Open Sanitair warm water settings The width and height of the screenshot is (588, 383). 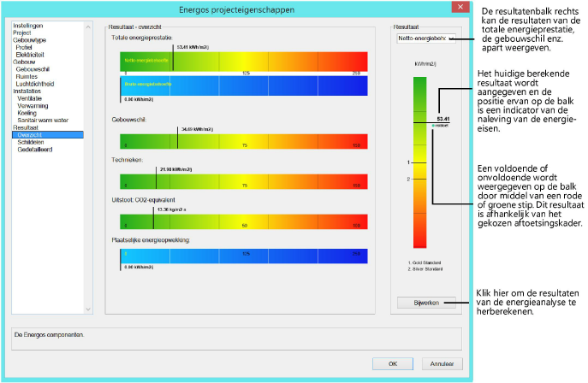point(43,120)
